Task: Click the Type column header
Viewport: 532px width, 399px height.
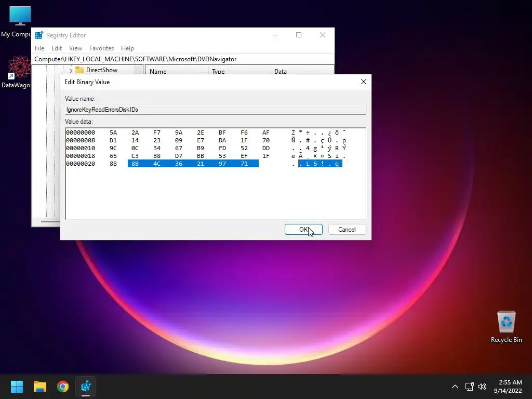Action: (240, 71)
